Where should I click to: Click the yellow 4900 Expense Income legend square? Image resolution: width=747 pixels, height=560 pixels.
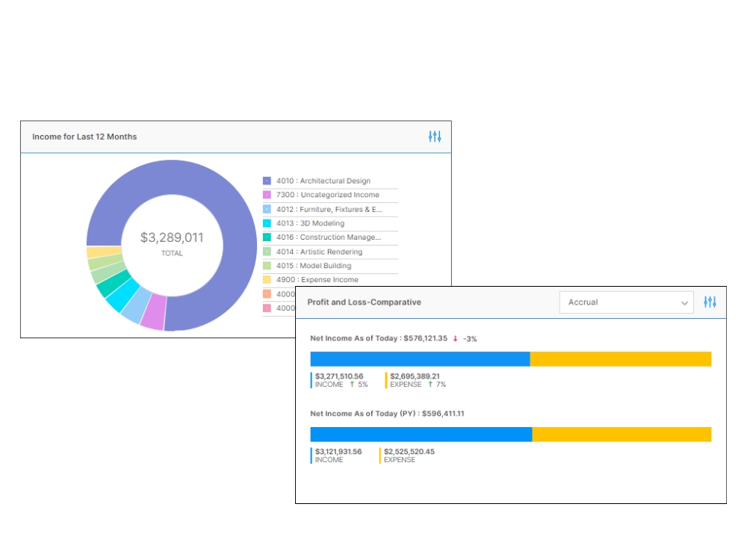pyautogui.click(x=267, y=280)
